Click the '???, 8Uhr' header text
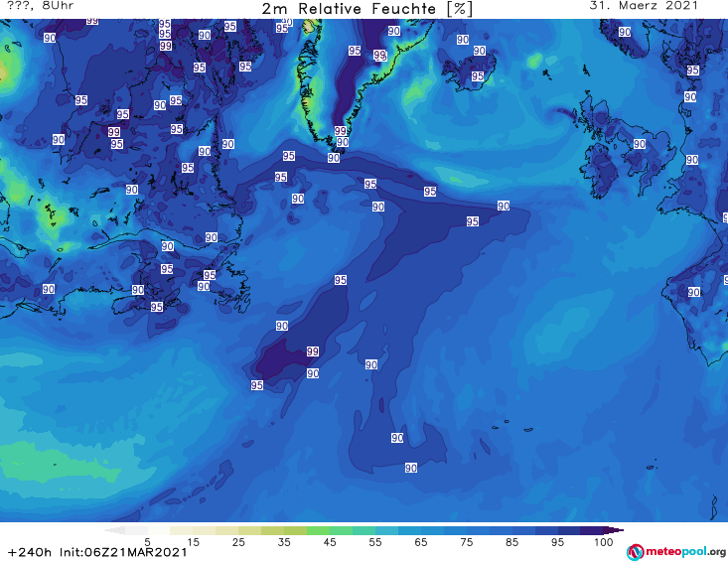Viewport: 728px width, 562px height. pos(40,6)
